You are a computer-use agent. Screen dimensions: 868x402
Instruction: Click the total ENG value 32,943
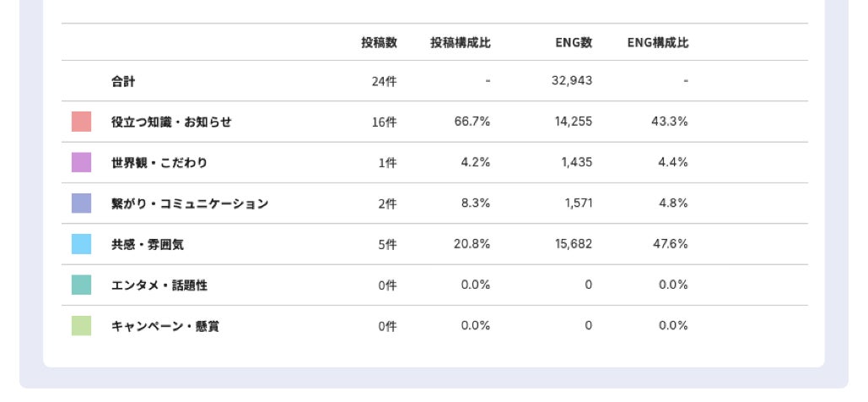(571, 81)
